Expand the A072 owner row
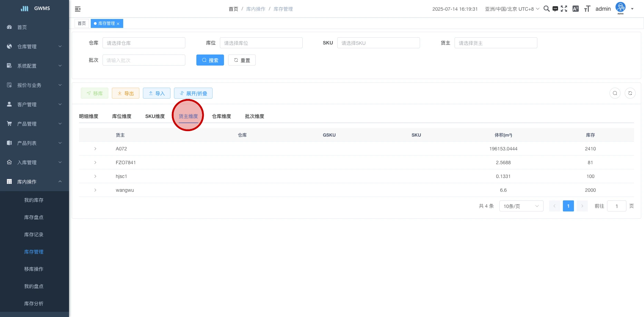Viewport: 644px width, 317px height. coord(95,149)
